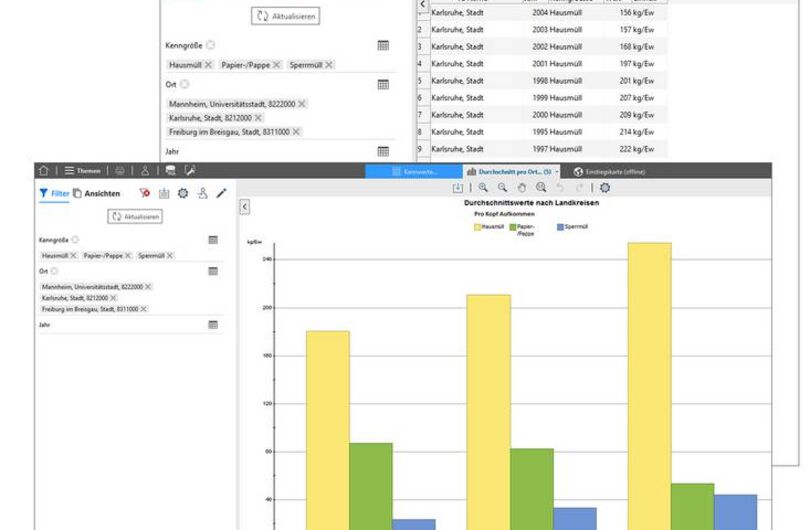
Task: Click the printer icon in the dark toolbar
Action: tap(121, 170)
